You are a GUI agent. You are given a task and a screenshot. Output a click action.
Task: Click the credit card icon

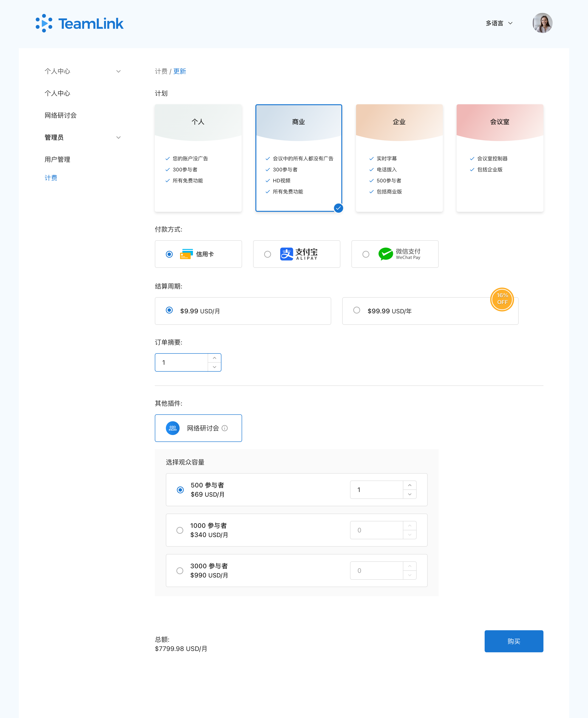186,254
